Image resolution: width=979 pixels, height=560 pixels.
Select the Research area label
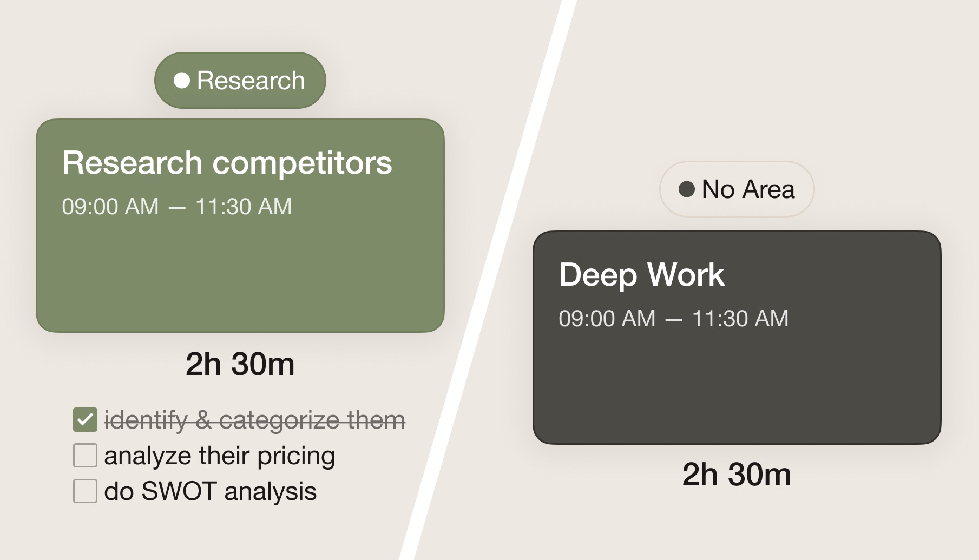pyautogui.click(x=251, y=81)
